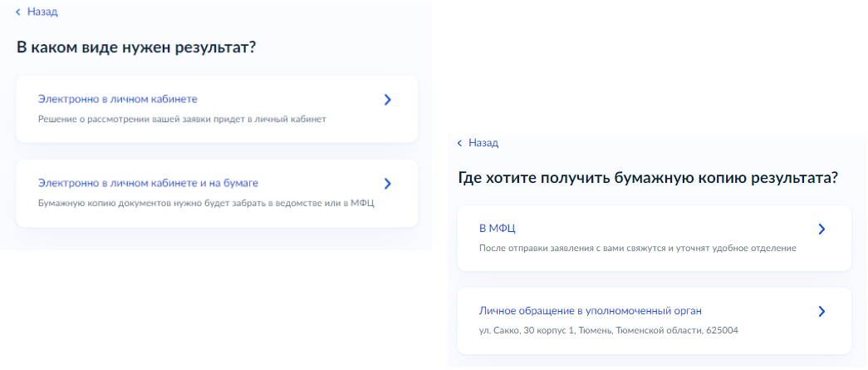Choose 'Электронно в личном кабинете и на бумаге' title
This screenshot has height=370, width=868.
[x=154, y=183]
